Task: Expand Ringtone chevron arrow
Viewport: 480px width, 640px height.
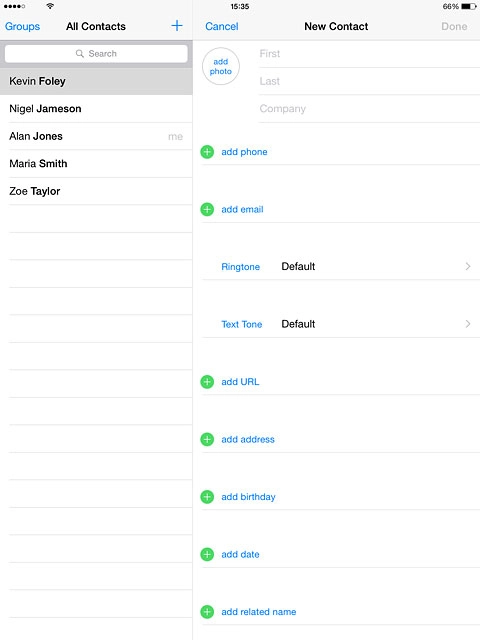Action: 468,267
